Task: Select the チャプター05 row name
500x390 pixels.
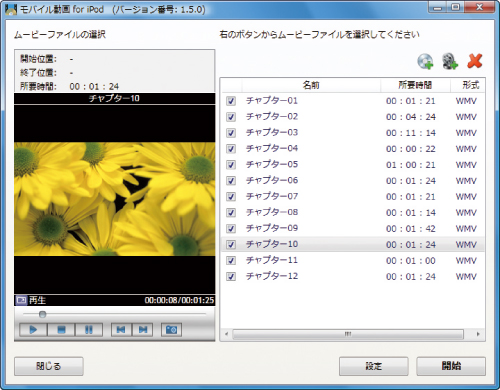Action: [272, 164]
